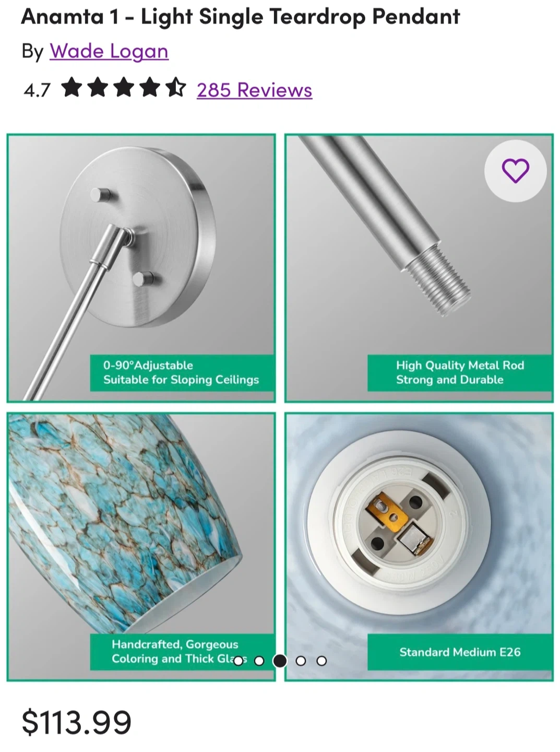Click the 'Standard Medium E26' caption
560x752 pixels.
[x=460, y=652]
